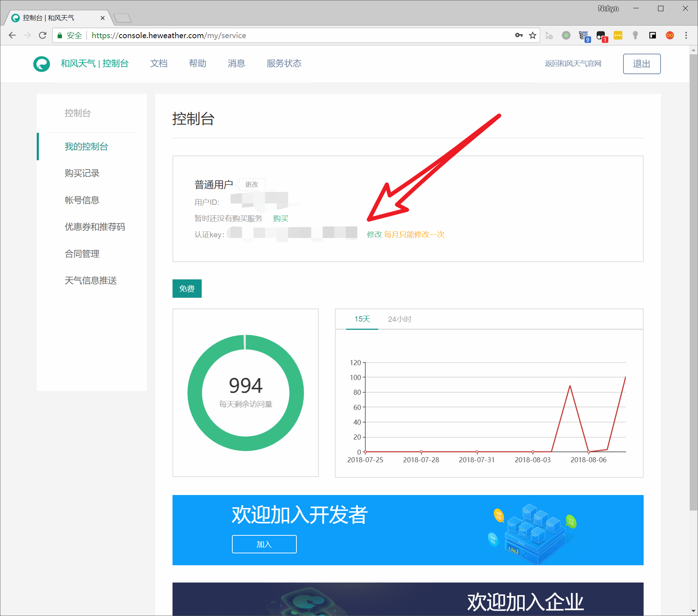Click the extension icon with red badge 1
The height and width of the screenshot is (616, 698).
(601, 36)
